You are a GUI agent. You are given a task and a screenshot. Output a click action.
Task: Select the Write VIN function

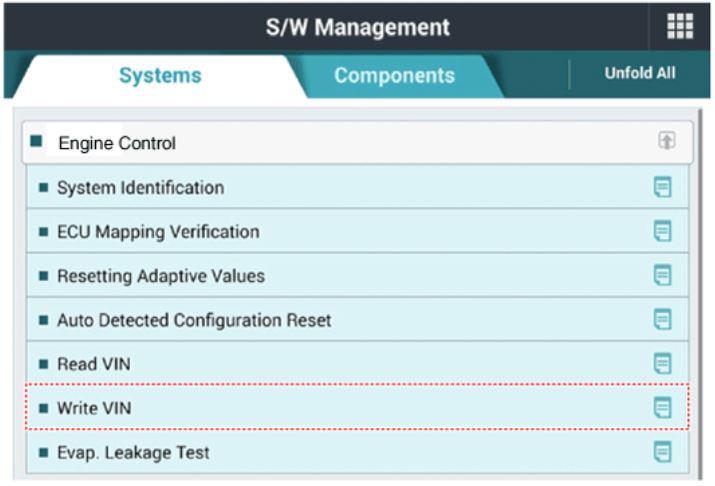pos(94,408)
